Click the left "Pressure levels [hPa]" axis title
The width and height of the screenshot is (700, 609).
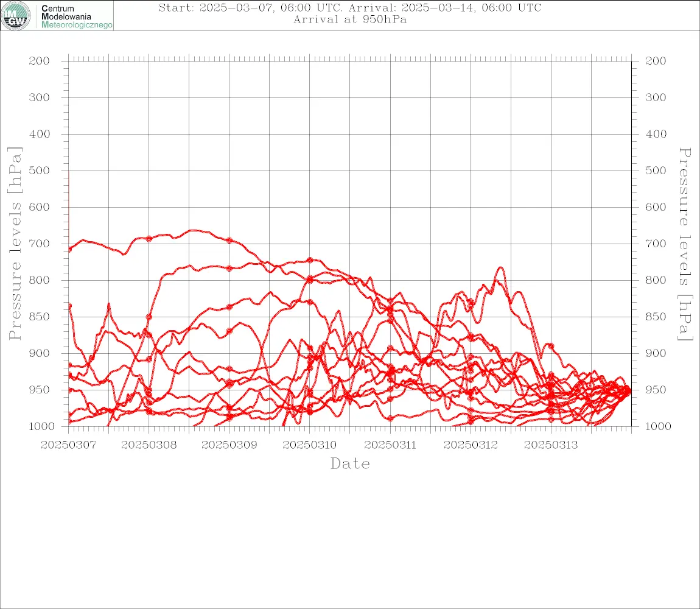(15, 244)
